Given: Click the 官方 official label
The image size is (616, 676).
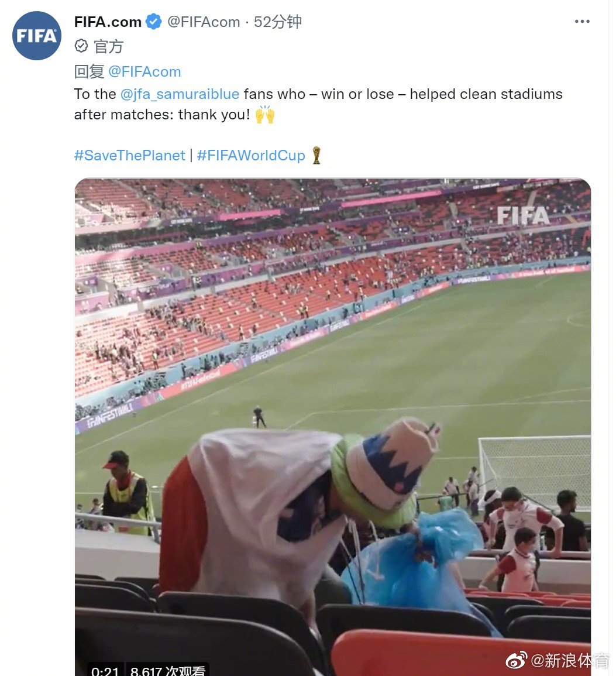Looking at the screenshot, I should [109, 46].
